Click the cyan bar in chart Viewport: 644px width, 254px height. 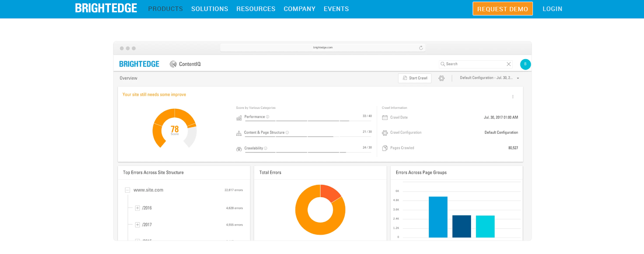click(x=485, y=226)
